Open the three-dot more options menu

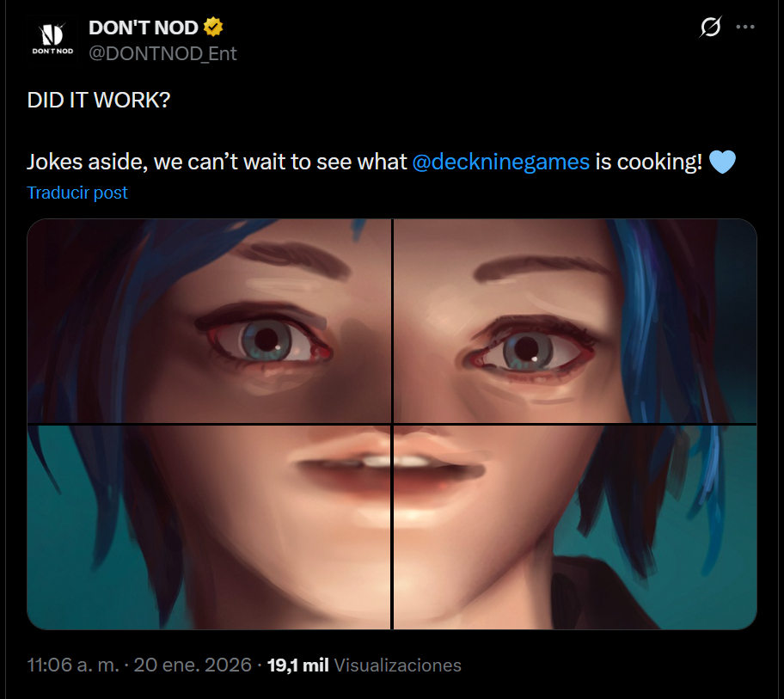coord(745,27)
